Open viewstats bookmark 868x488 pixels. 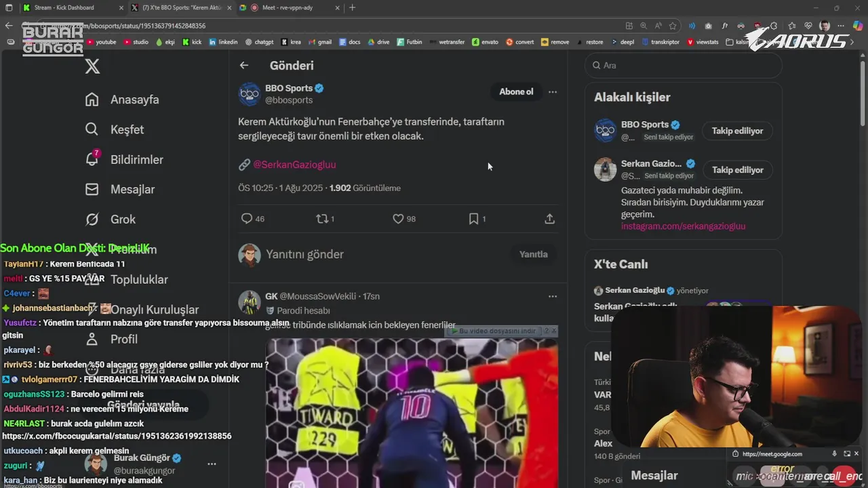pos(703,42)
